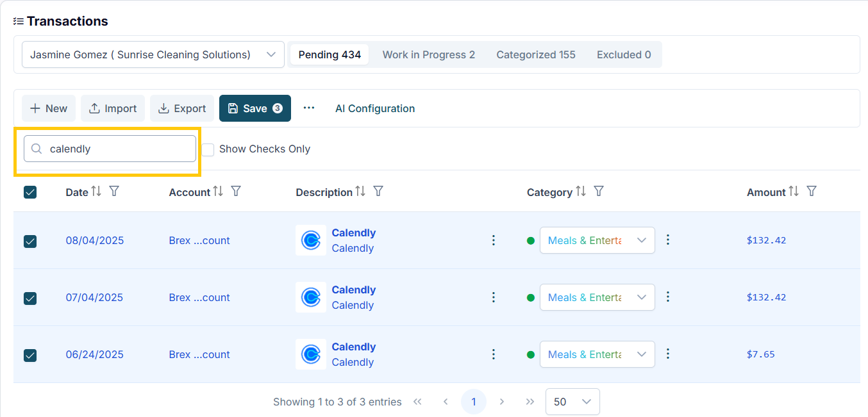Open the Amount column filter

pos(812,192)
